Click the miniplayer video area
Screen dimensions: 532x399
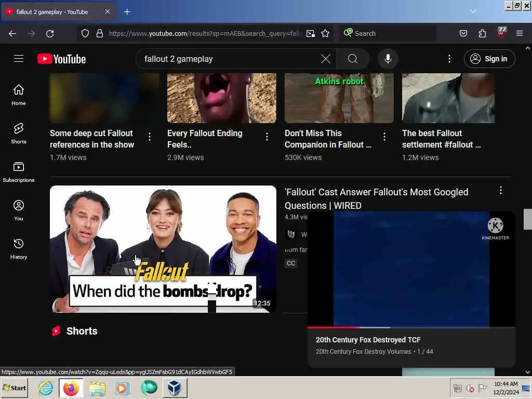(411, 269)
